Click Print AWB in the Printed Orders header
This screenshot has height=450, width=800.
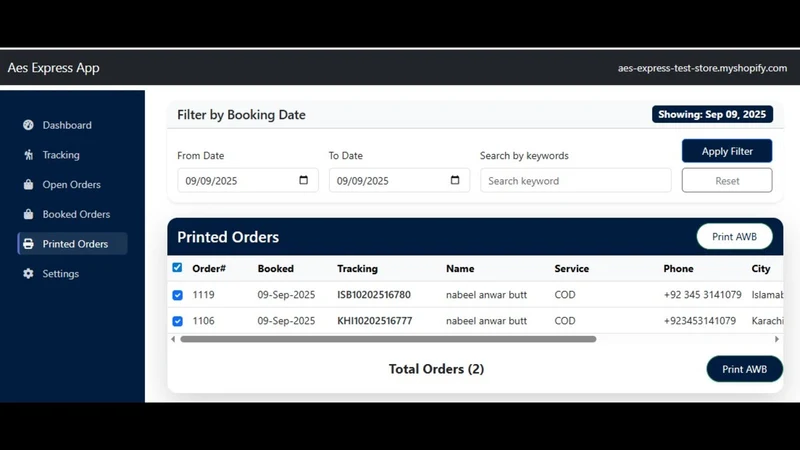click(734, 237)
